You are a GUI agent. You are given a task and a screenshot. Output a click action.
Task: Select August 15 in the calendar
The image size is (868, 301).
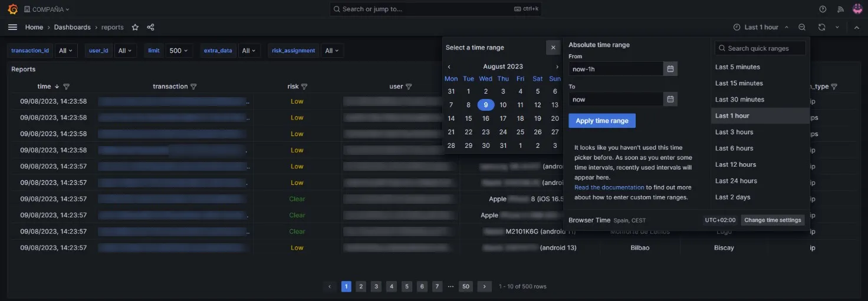pyautogui.click(x=468, y=118)
